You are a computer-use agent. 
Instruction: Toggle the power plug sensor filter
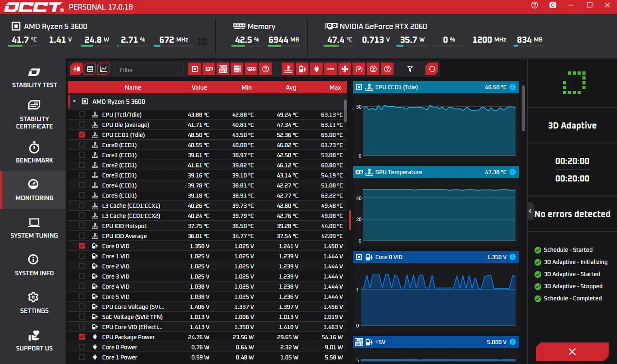(317, 69)
